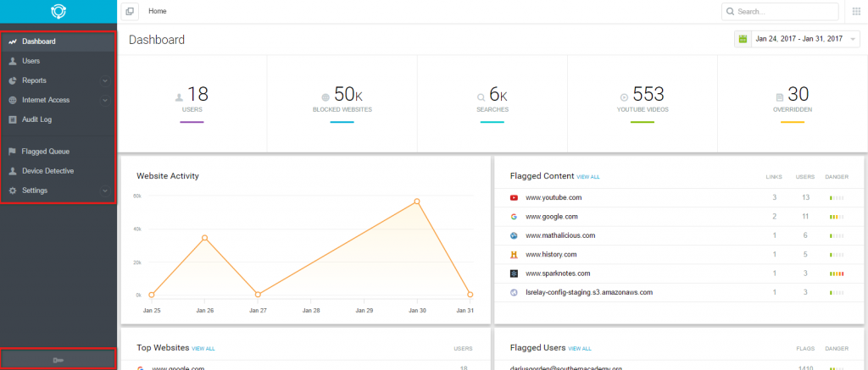Click the Settings gear icon
This screenshot has width=868, height=370.
coord(13,191)
